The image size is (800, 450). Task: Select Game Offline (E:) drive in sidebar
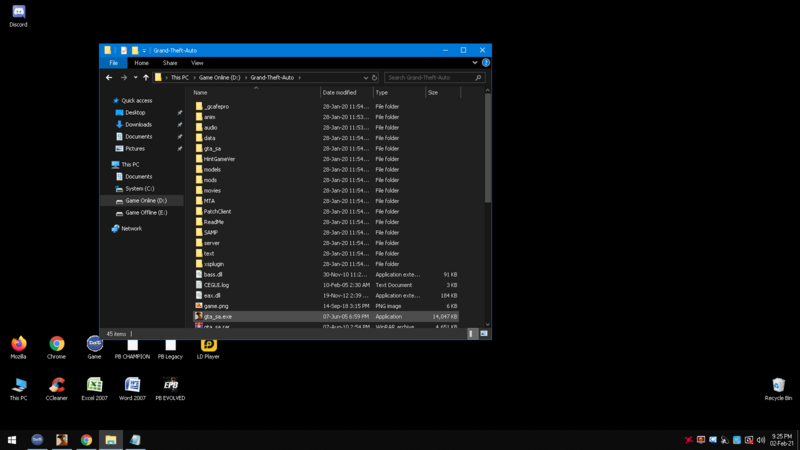146,213
